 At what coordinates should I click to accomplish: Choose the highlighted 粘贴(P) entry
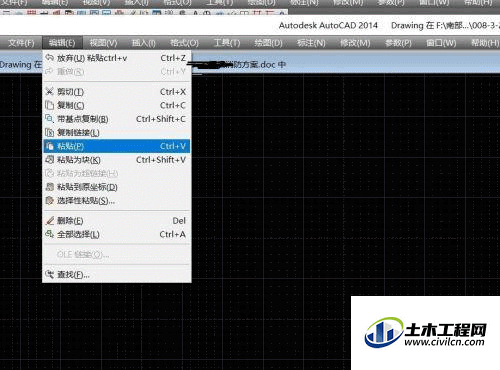point(117,146)
